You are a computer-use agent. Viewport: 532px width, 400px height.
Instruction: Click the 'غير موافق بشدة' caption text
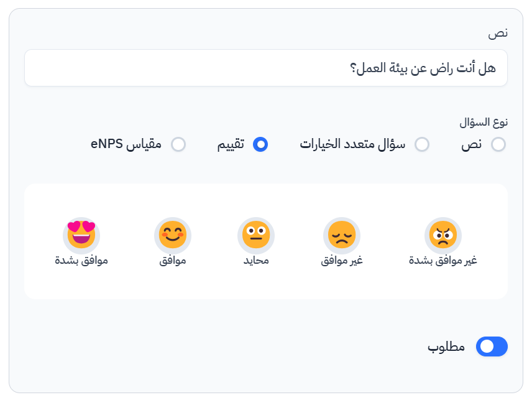tap(443, 261)
